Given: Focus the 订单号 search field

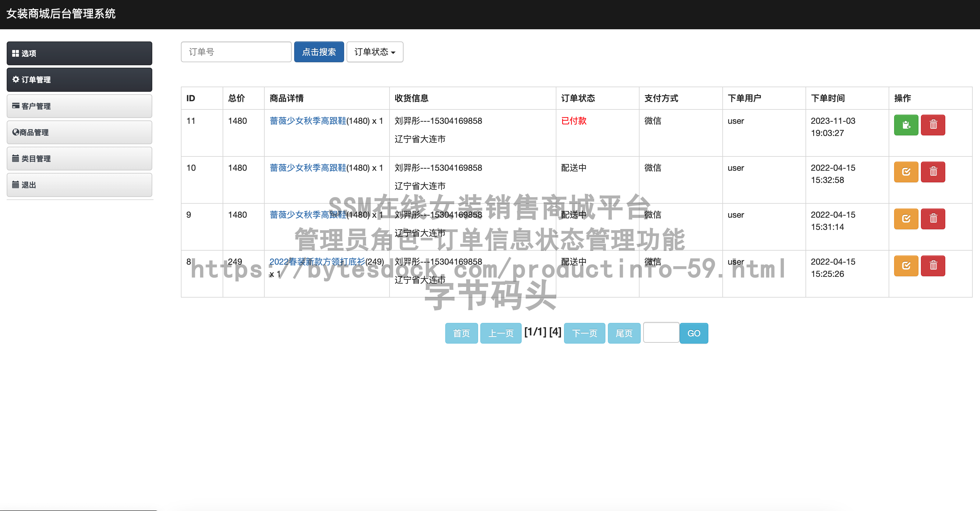Looking at the screenshot, I should click(x=236, y=52).
